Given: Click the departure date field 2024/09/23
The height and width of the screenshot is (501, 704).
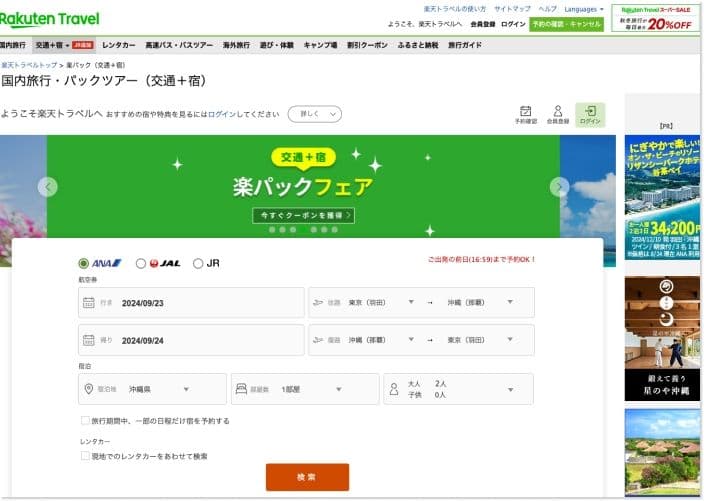Looking at the screenshot, I should [x=191, y=302].
